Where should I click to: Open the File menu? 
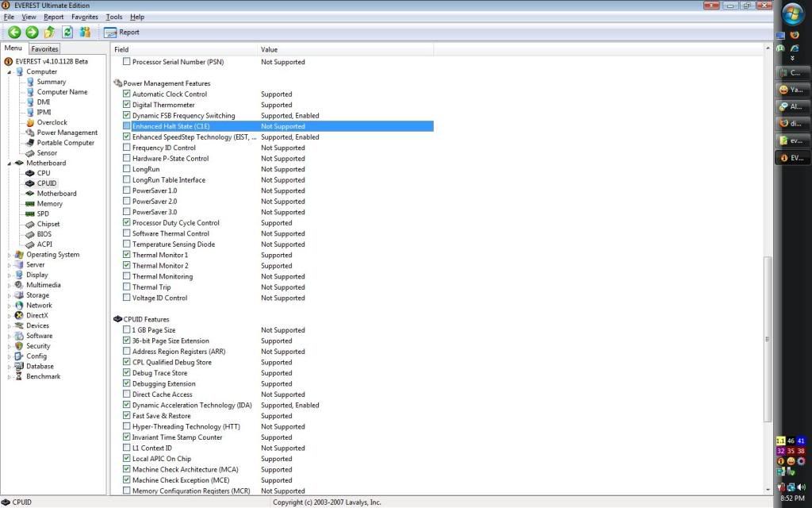pos(9,17)
